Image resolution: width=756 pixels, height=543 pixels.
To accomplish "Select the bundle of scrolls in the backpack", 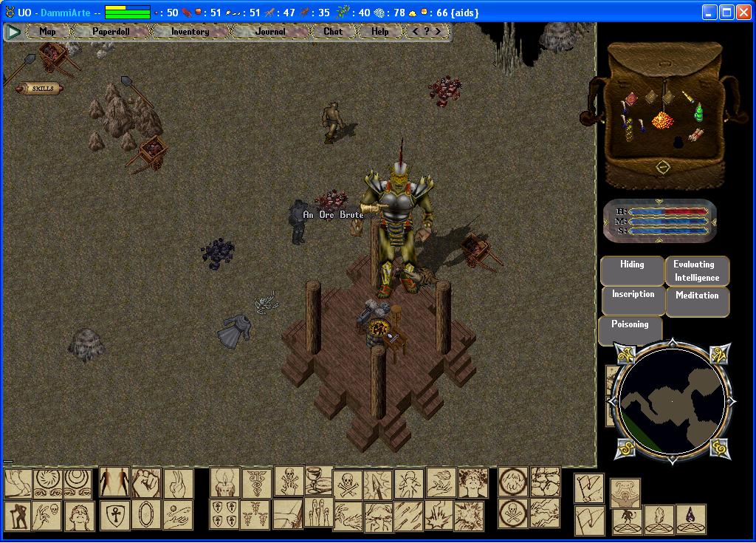I will pos(695,134).
